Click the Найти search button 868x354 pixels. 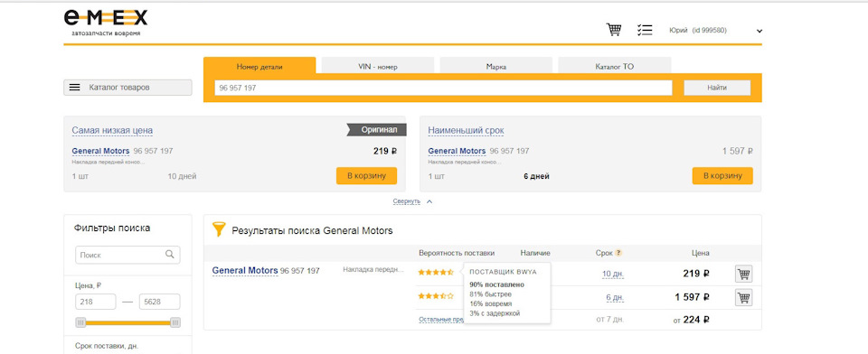click(x=717, y=88)
